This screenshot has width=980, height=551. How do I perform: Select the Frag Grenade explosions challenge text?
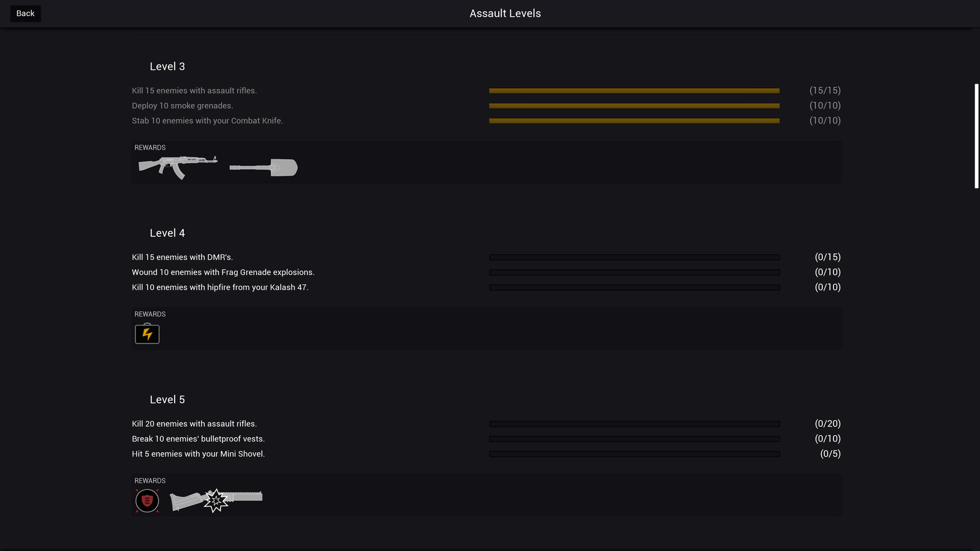223,272
